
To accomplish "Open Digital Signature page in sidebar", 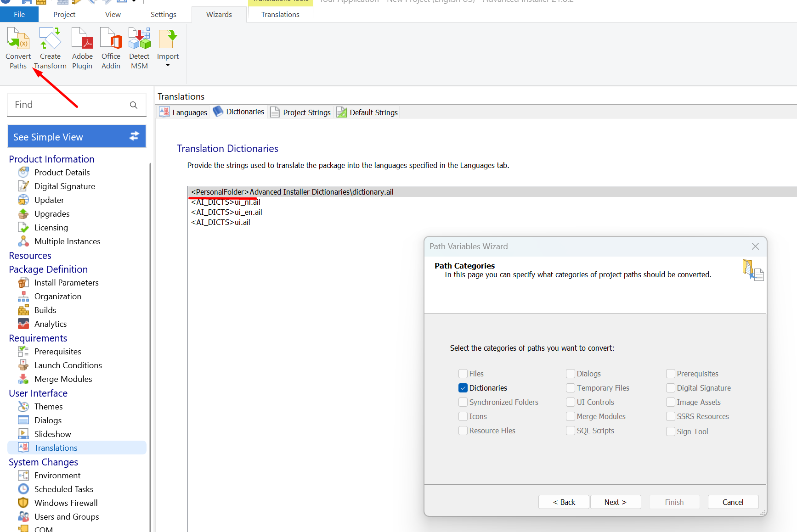I will (65, 186).
